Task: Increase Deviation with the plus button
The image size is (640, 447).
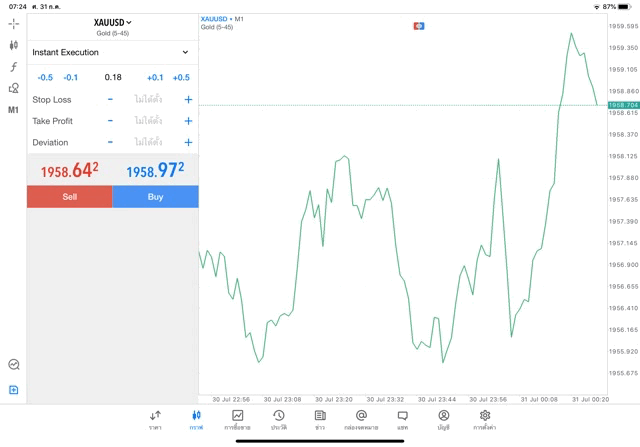Action: [x=188, y=143]
